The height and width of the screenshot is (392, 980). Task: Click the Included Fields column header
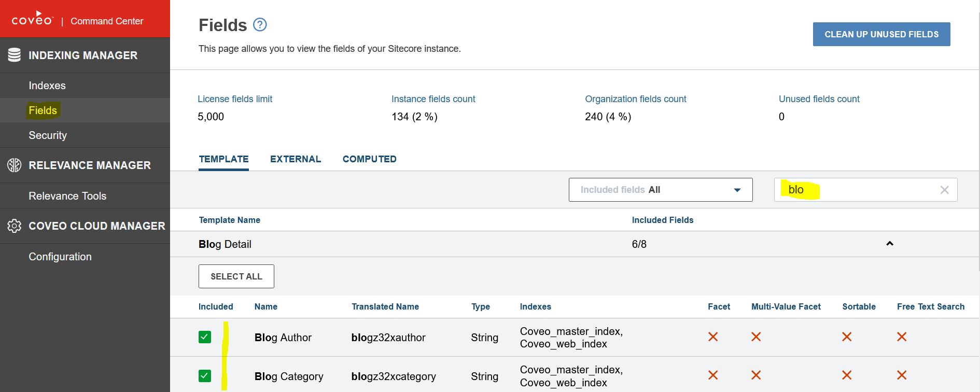[663, 220]
